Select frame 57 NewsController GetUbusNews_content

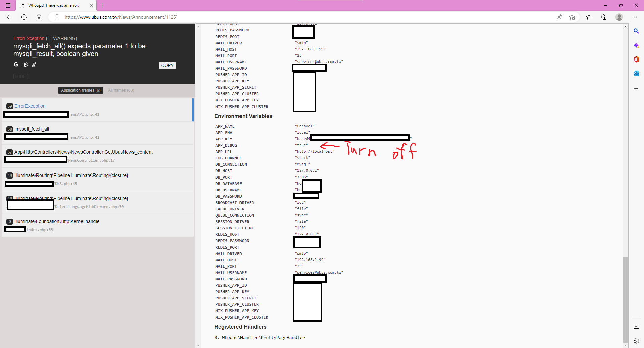(97, 156)
